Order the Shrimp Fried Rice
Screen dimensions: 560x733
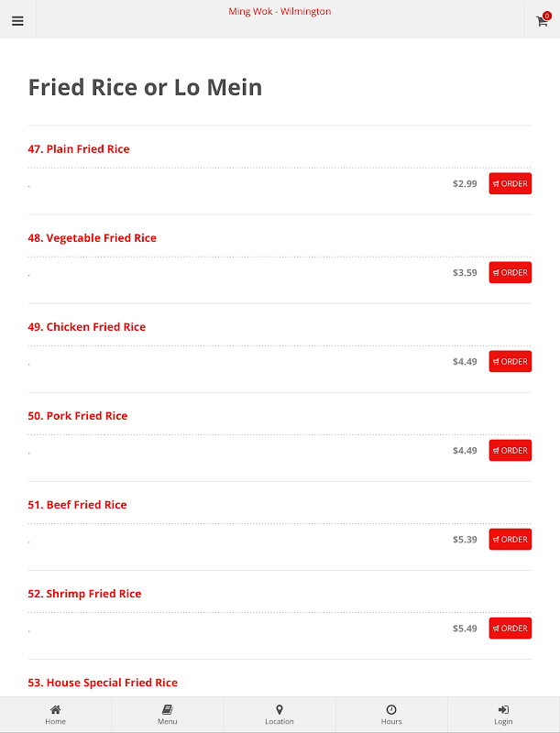510,628
